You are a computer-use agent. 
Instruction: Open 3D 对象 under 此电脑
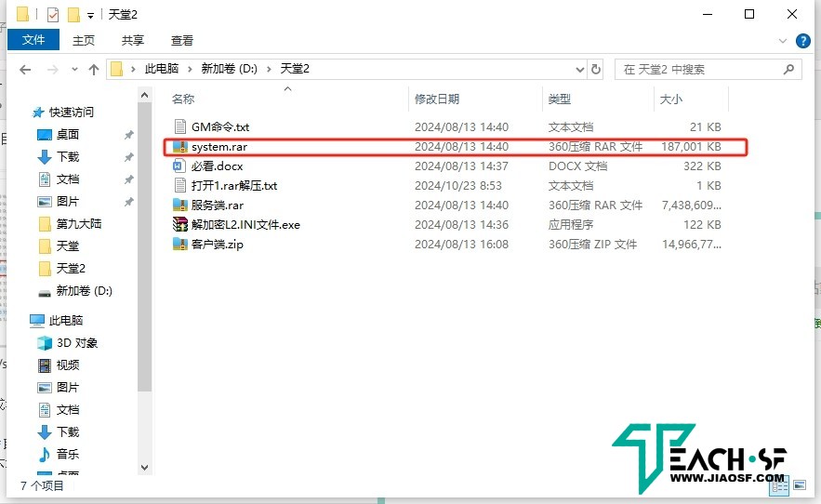click(77, 342)
